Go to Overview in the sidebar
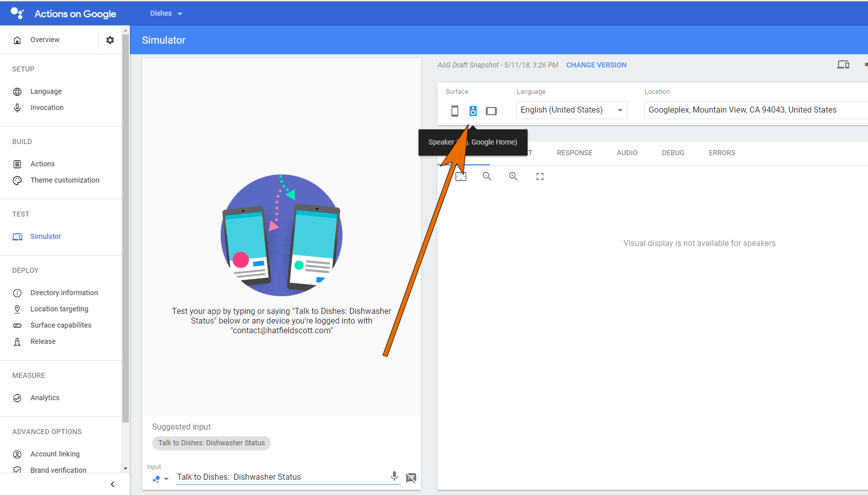868x495 pixels. (45, 40)
